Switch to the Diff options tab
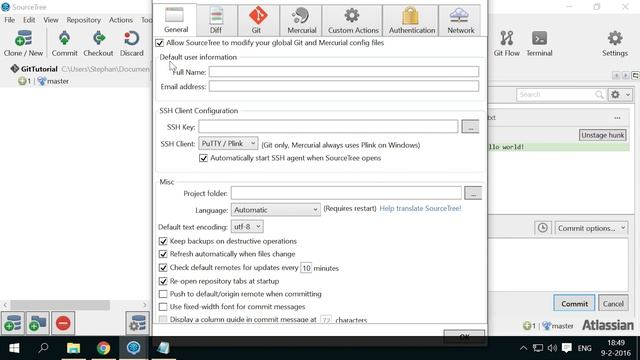Screen dimensions: 640x360 click(216, 20)
